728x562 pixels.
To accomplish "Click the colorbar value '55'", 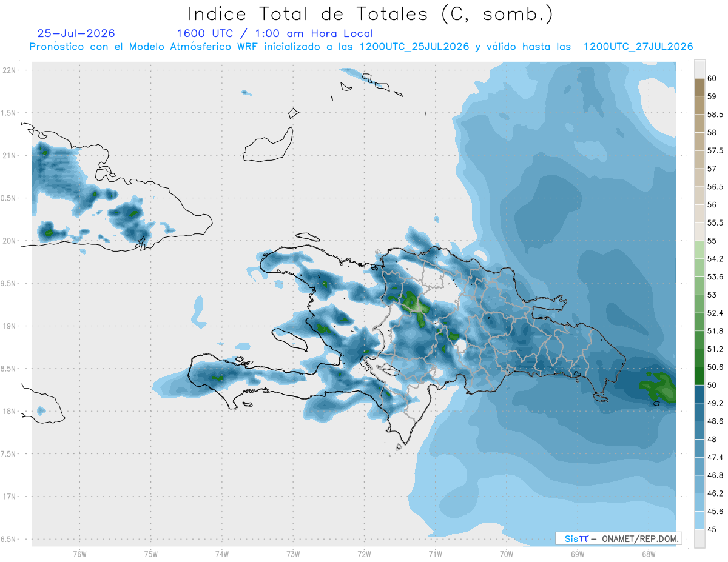I will pos(712,241).
